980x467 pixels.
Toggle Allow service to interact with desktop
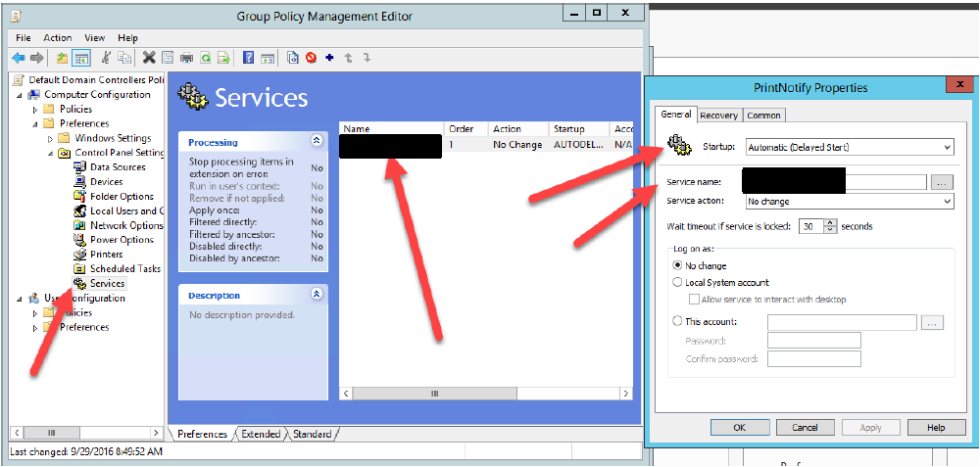click(693, 300)
